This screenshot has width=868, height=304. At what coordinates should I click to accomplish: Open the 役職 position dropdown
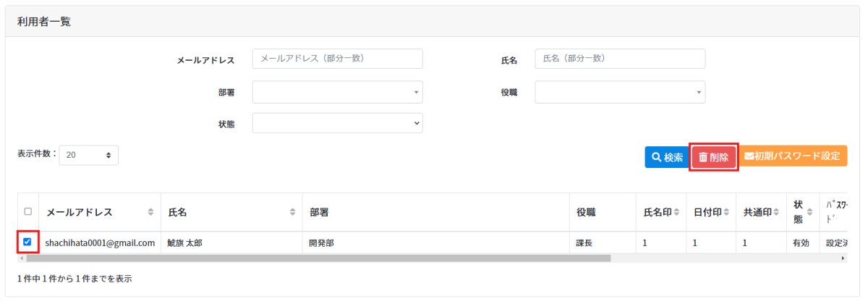coord(620,92)
